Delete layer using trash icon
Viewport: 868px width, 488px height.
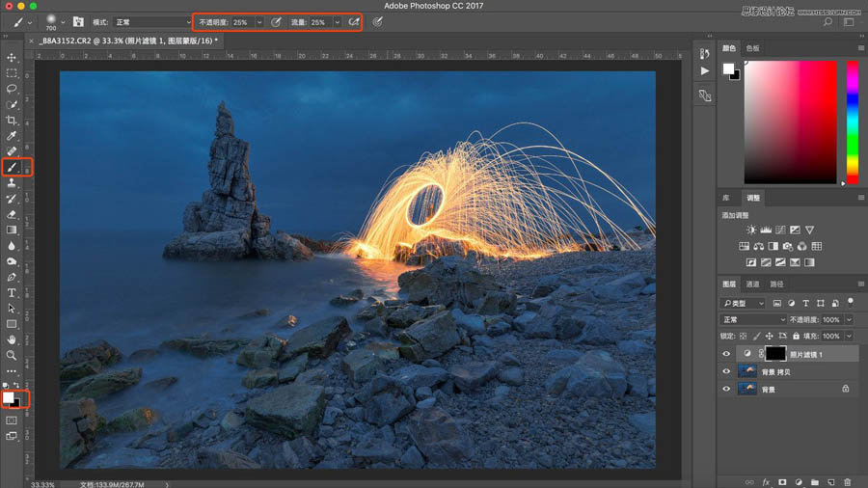pos(847,481)
